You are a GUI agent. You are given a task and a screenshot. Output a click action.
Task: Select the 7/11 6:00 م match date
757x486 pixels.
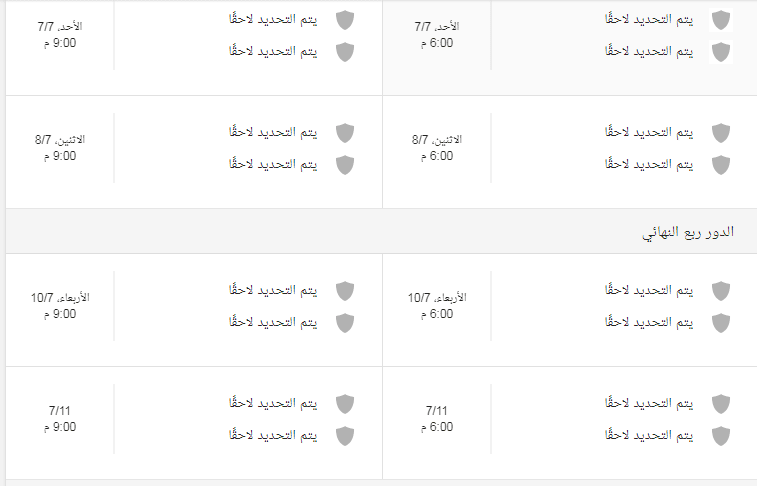(x=436, y=418)
